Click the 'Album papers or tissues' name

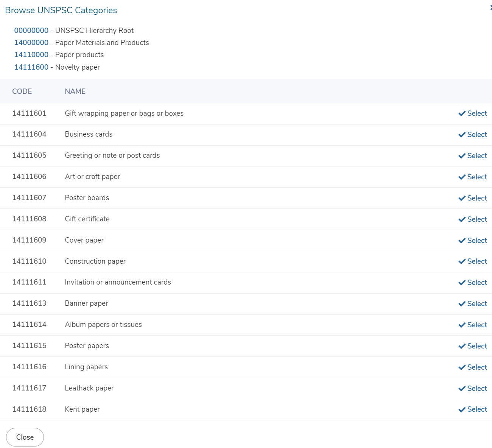tap(103, 324)
